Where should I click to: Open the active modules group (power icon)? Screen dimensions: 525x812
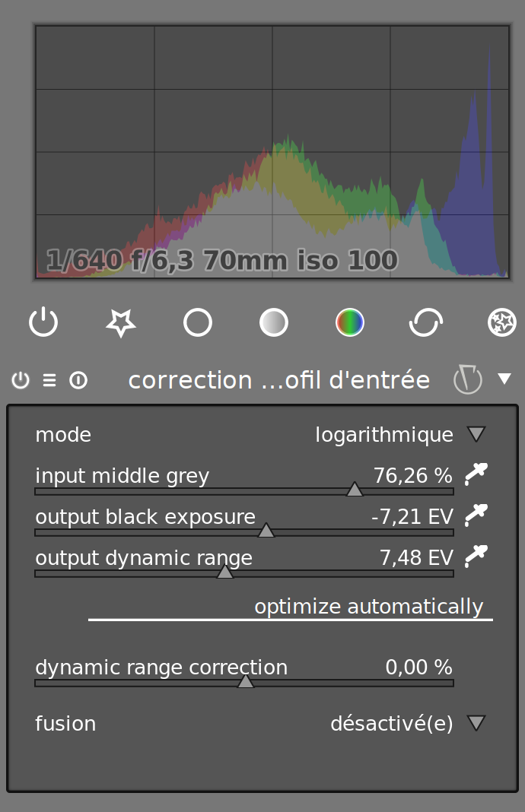click(x=43, y=322)
